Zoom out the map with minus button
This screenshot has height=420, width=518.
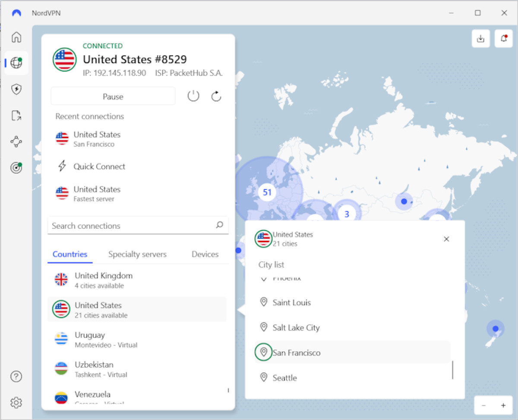[484, 405]
